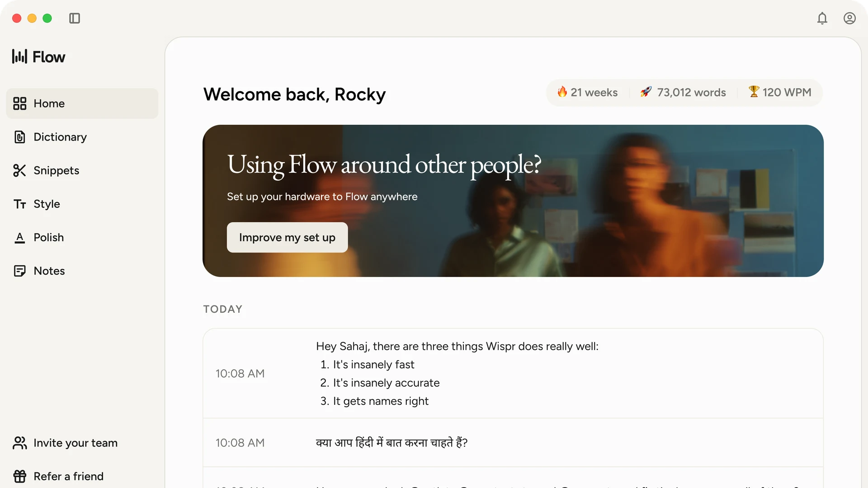
Task: Click the Flow waveform logo icon
Action: click(x=19, y=56)
